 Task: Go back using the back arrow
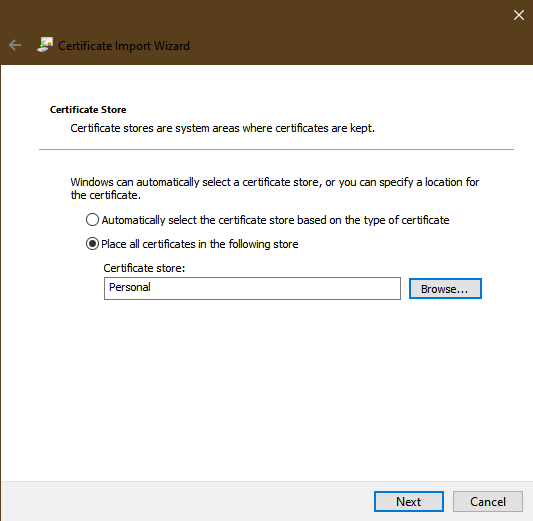pyautogui.click(x=15, y=45)
